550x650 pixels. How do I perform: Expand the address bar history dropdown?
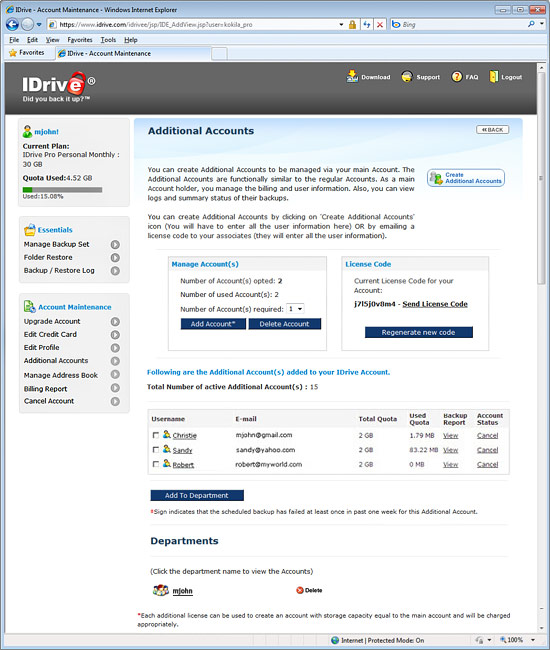[x=341, y=24]
